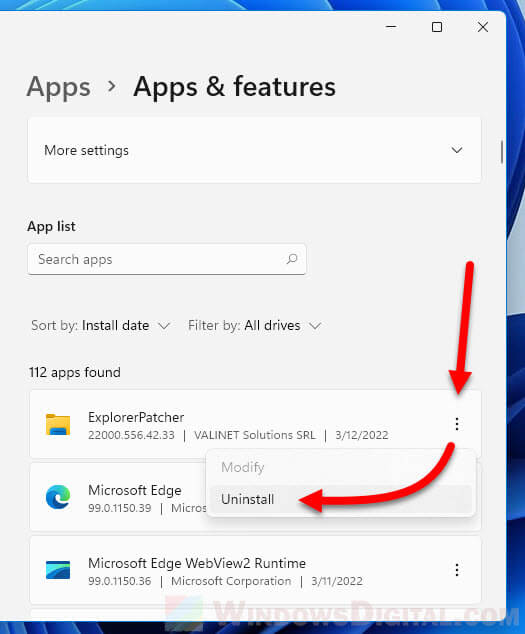This screenshot has width=525, height=634.
Task: Click the Apps & features heading
Action: coord(234,87)
